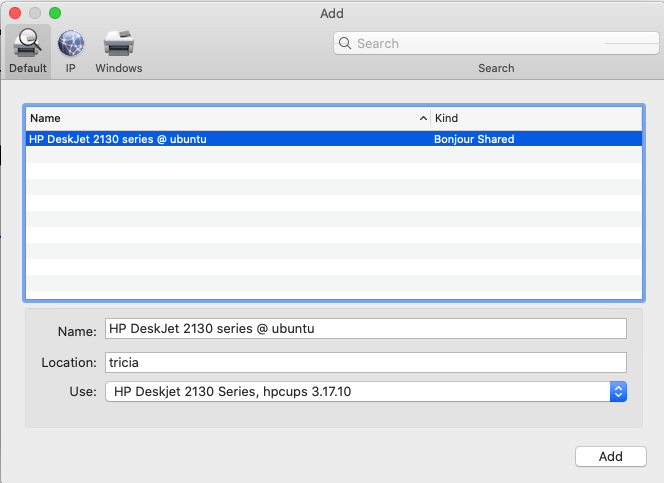This screenshot has width=664, height=483.
Task: Open the IP printer globe icon
Action: click(71, 43)
